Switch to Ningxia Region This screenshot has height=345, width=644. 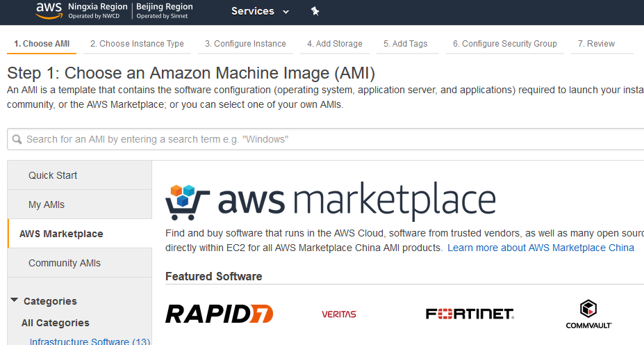pos(98,11)
